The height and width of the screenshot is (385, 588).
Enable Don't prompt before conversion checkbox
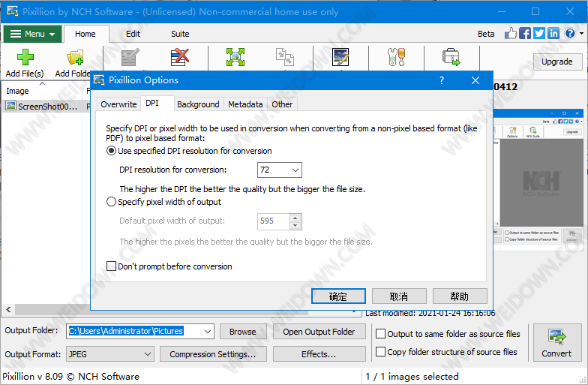pyautogui.click(x=112, y=266)
